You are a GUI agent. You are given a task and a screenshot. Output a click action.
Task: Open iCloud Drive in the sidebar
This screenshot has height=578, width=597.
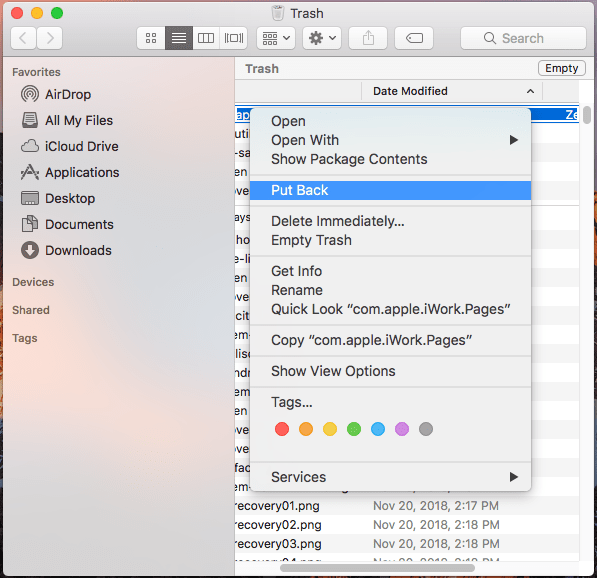point(70,146)
